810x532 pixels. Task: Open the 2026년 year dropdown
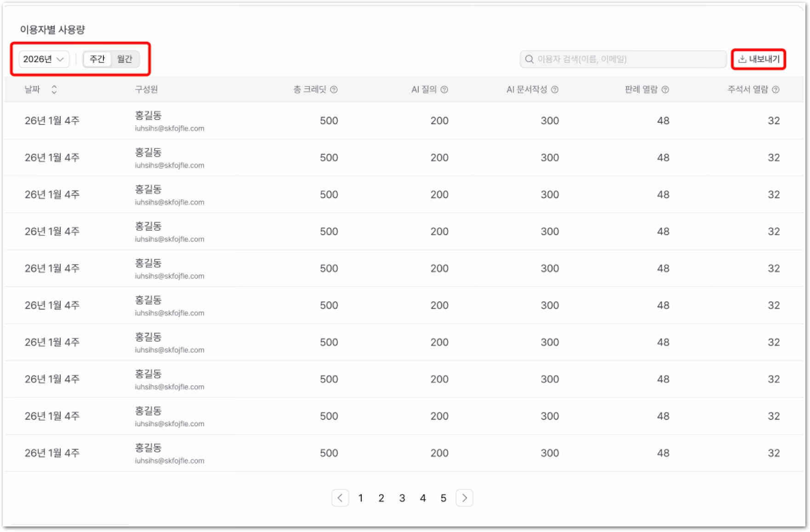tap(44, 59)
